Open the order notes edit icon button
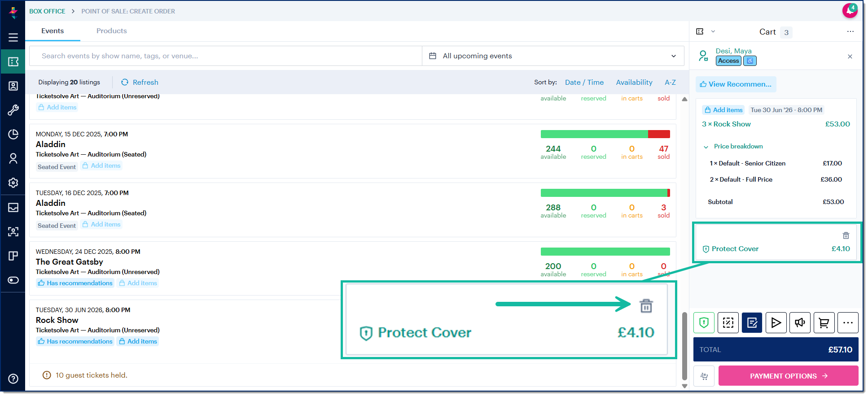Image resolution: width=868 pixels, height=396 pixels. (752, 322)
